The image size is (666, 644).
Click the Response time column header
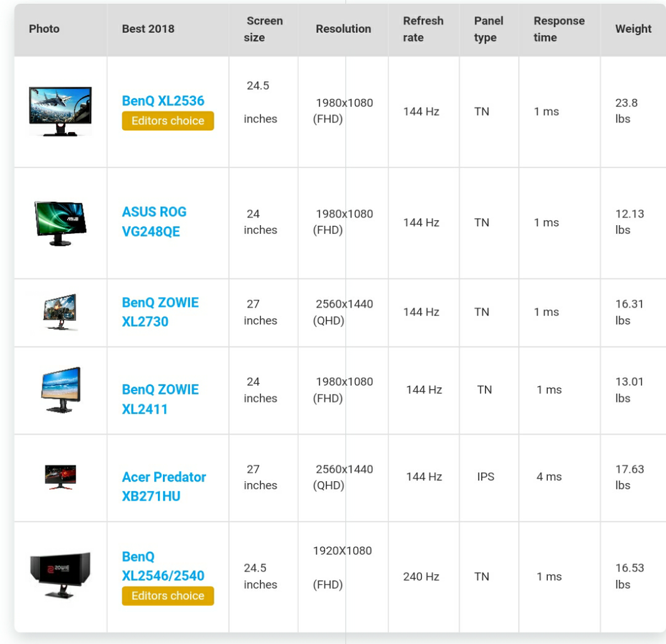(x=559, y=29)
